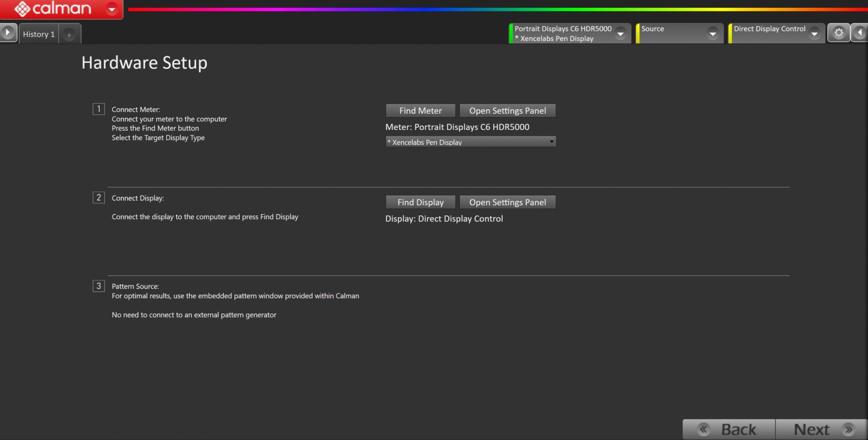The height and width of the screenshot is (440, 868).
Task: Add a new history tab with plus
Action: (69, 35)
